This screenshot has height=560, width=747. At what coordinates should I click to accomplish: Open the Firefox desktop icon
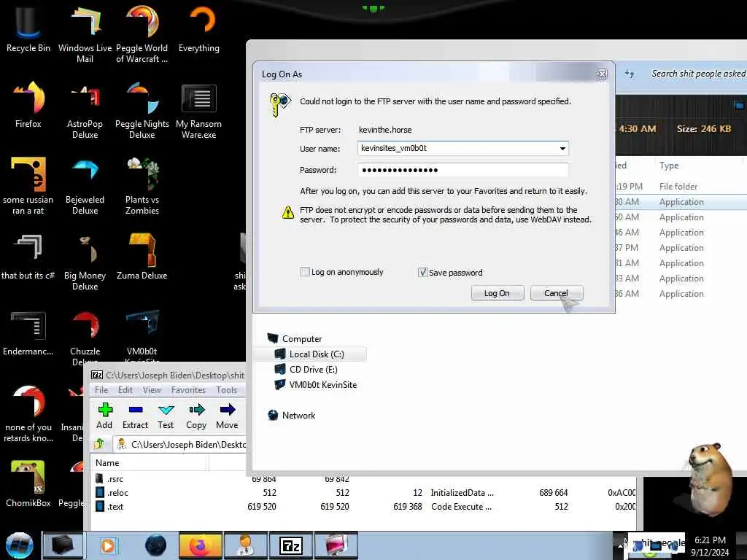[x=28, y=105]
